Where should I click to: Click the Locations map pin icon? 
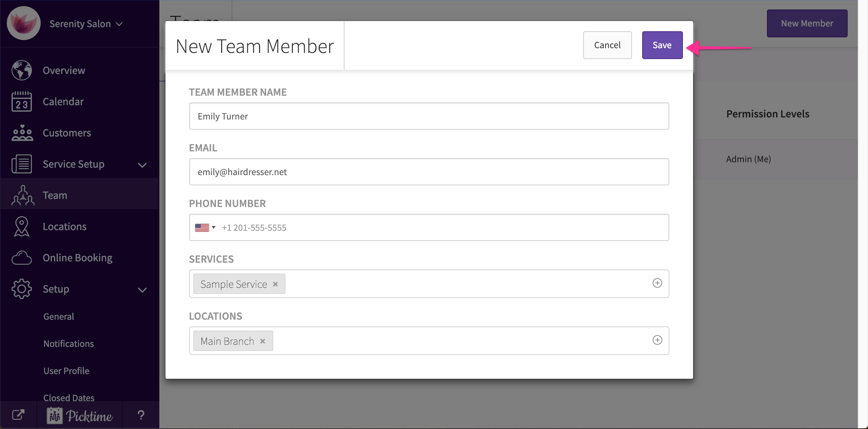pyautogui.click(x=22, y=226)
